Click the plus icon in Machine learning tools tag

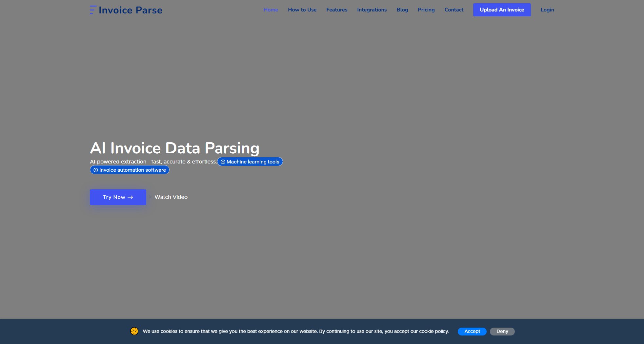pos(223,162)
